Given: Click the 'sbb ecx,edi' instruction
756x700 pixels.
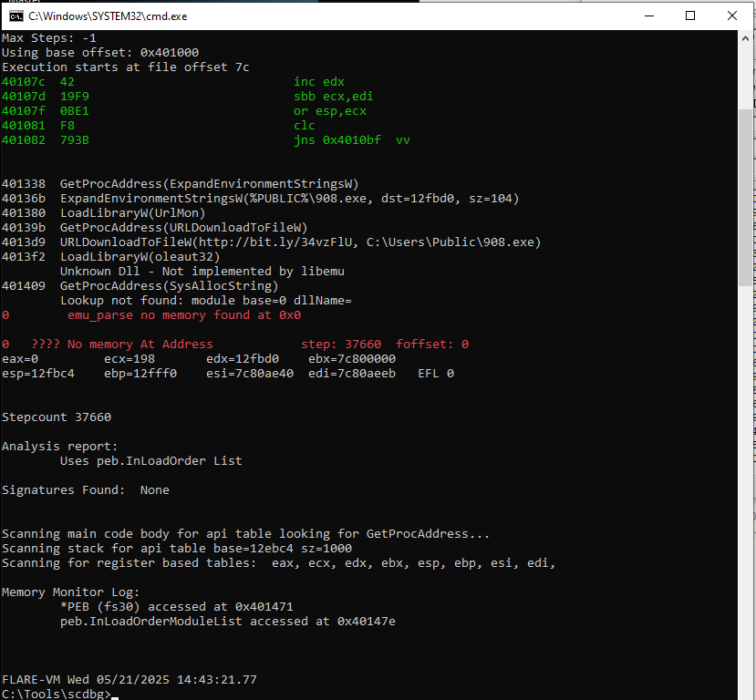Looking at the screenshot, I should point(334,97).
